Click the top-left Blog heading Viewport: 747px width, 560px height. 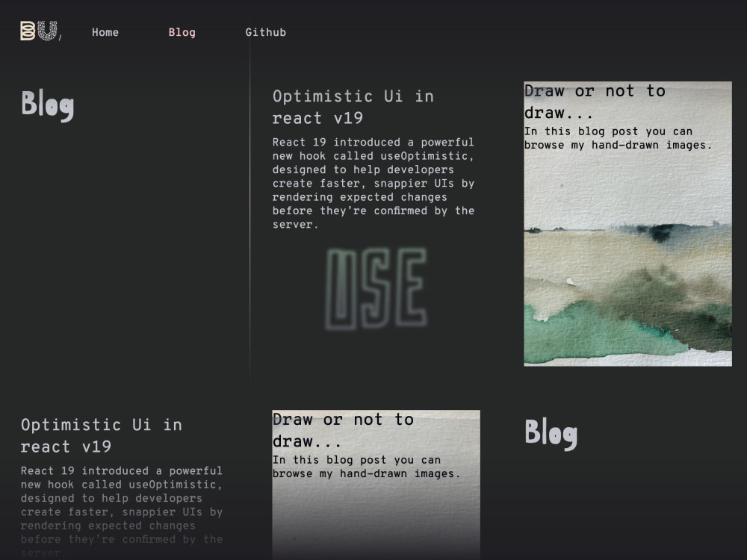48,105
